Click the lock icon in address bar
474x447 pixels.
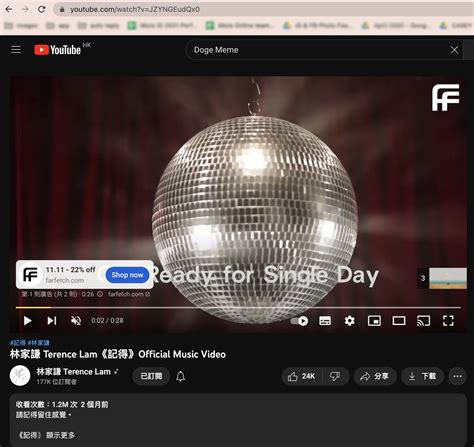[x=62, y=10]
